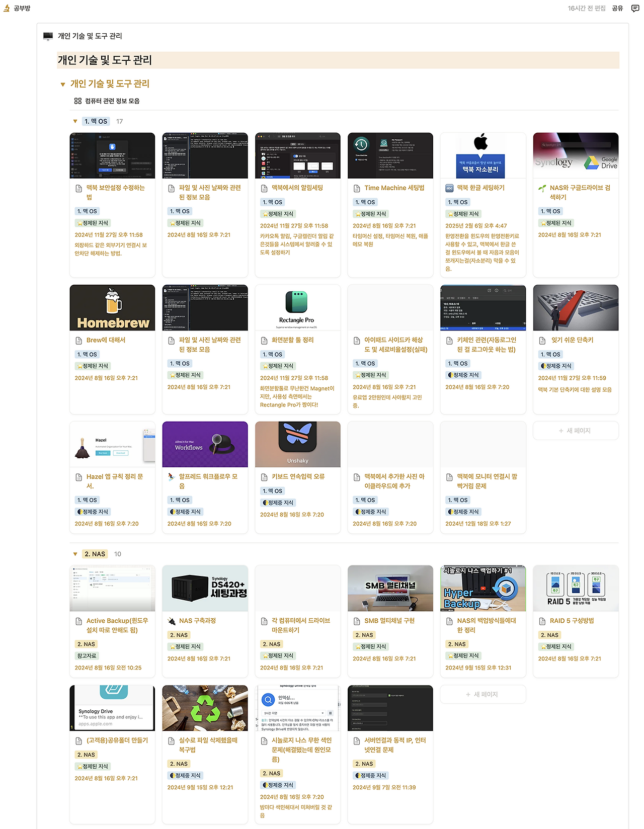Open the 아이패드 사이드카 해상도 page
The image size is (644, 829).
(x=395, y=345)
